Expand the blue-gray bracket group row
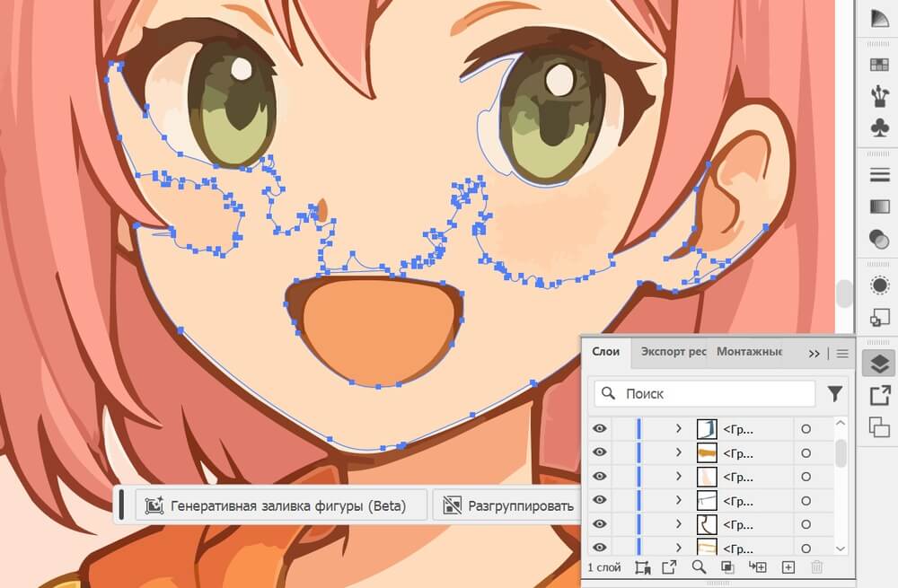This screenshot has width=898, height=588. (679, 429)
